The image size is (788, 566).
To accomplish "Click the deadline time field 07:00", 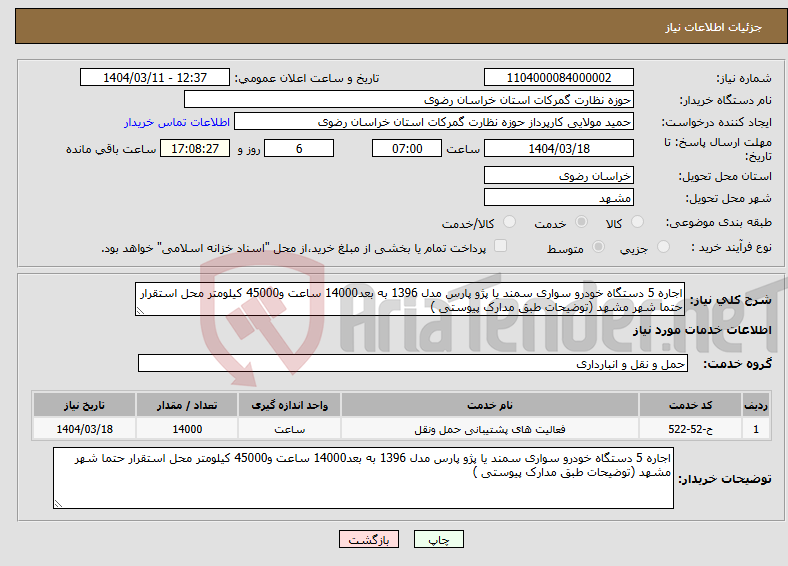I will click(407, 148).
